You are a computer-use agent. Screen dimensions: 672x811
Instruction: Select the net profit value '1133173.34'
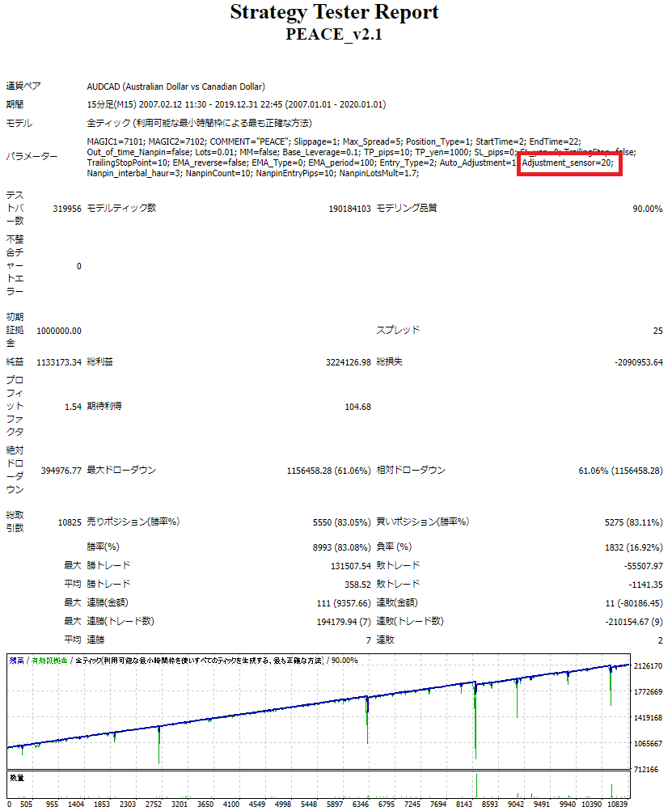click(59, 362)
